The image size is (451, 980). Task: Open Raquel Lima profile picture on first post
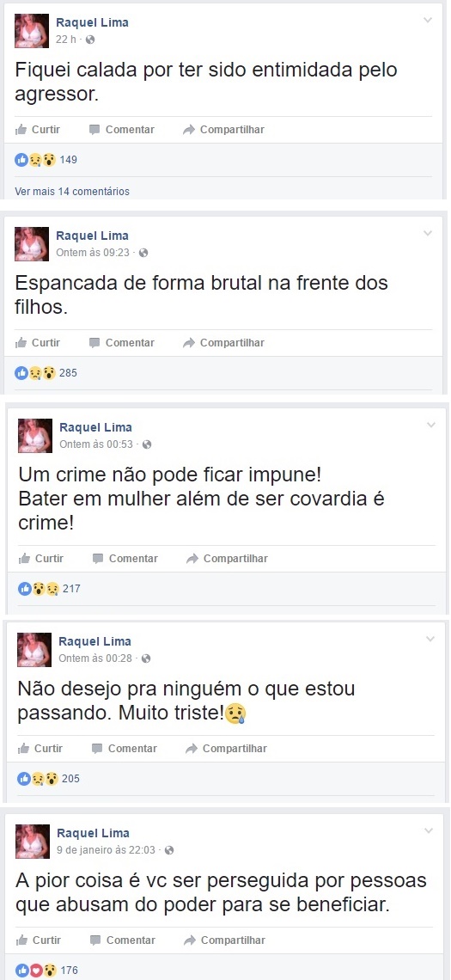point(32,31)
